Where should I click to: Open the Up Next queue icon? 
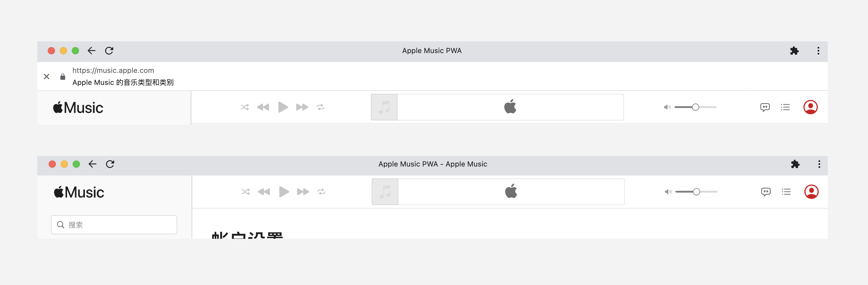click(x=785, y=107)
